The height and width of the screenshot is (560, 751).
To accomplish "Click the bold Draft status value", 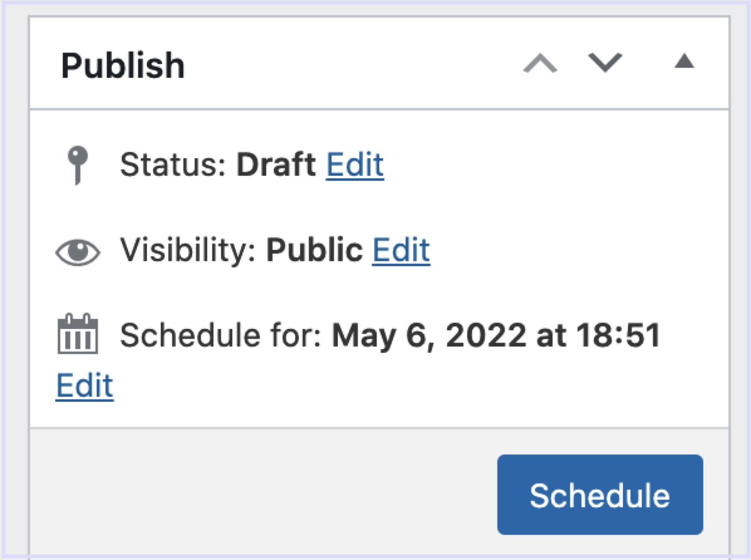I will 276,164.
